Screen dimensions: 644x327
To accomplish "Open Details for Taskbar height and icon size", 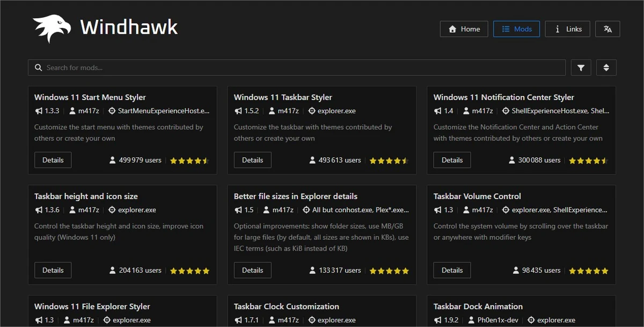I will (53, 270).
